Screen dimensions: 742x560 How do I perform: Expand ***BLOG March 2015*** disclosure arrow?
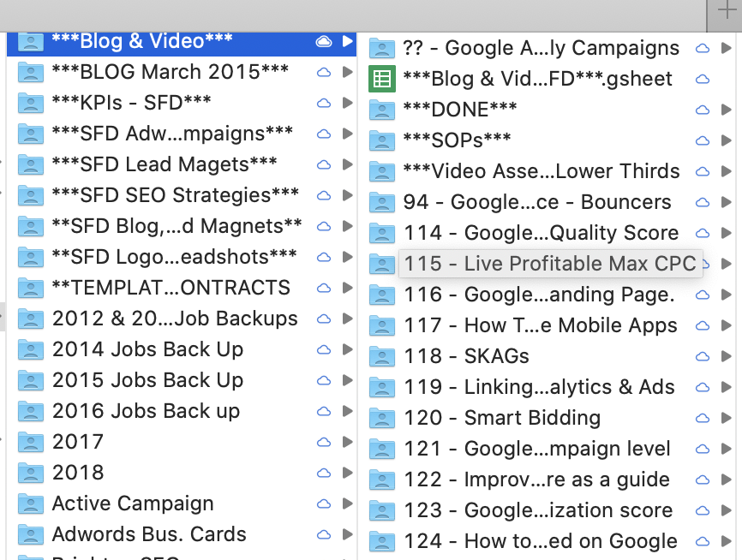[x=348, y=72]
